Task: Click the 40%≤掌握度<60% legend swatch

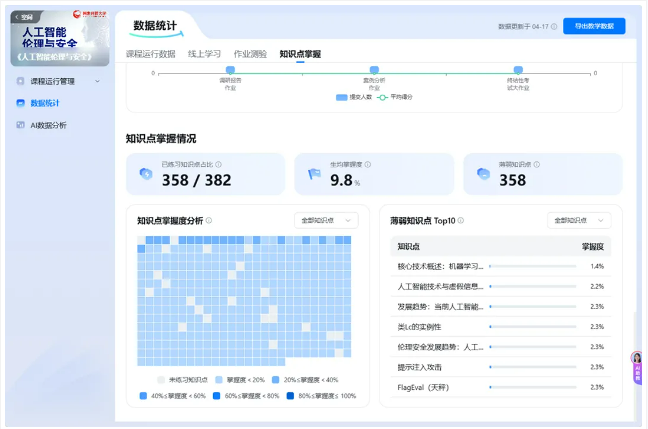Action: point(143,396)
